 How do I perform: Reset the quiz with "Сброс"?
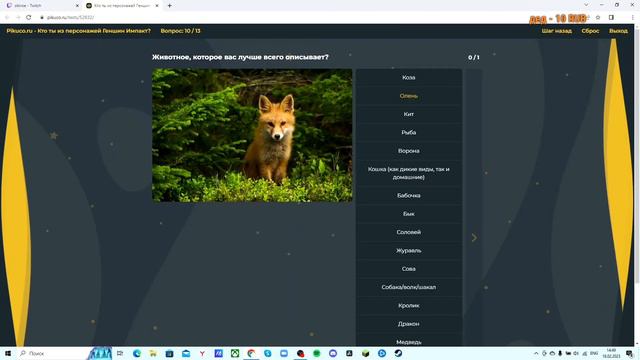tap(590, 31)
